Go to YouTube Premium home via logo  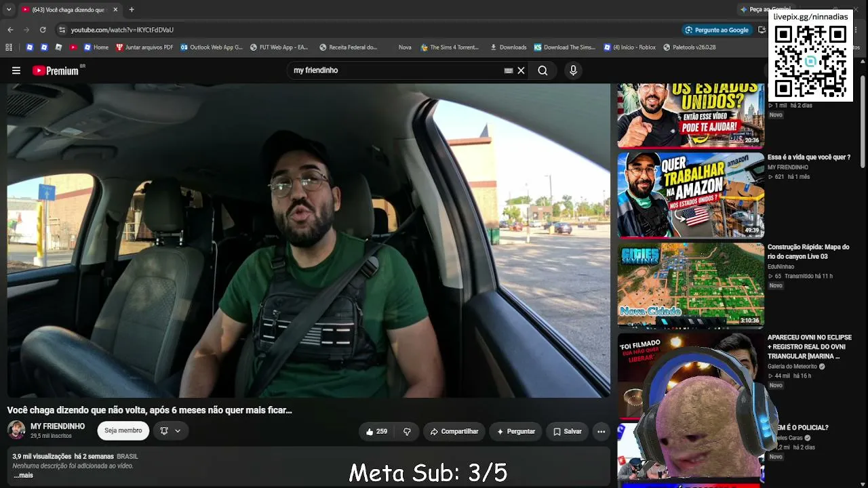[x=56, y=70]
